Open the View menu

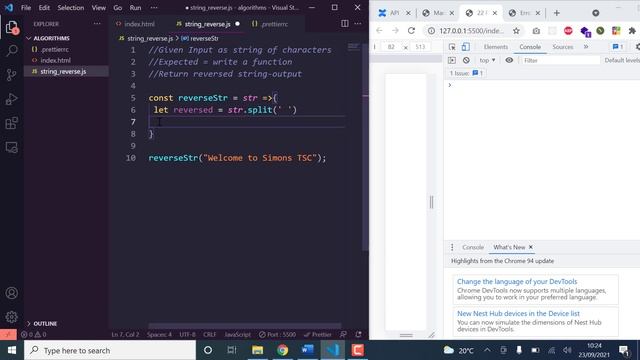pos(98,8)
